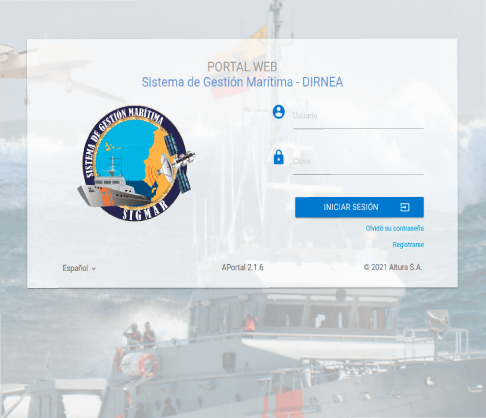Click the Iniciar Sesión button
Image resolution: width=486 pixels, height=418 pixels.
pos(359,207)
